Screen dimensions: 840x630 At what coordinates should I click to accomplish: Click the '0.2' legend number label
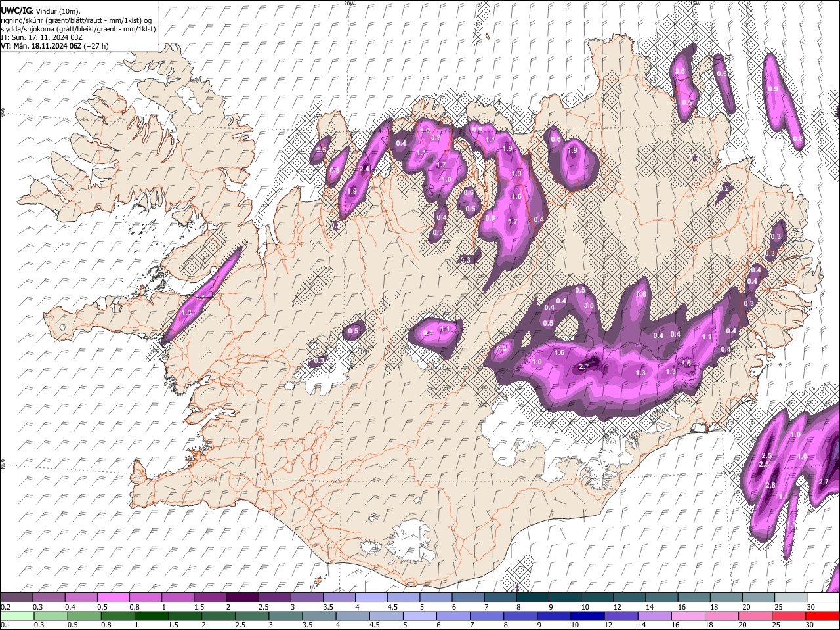point(5,607)
